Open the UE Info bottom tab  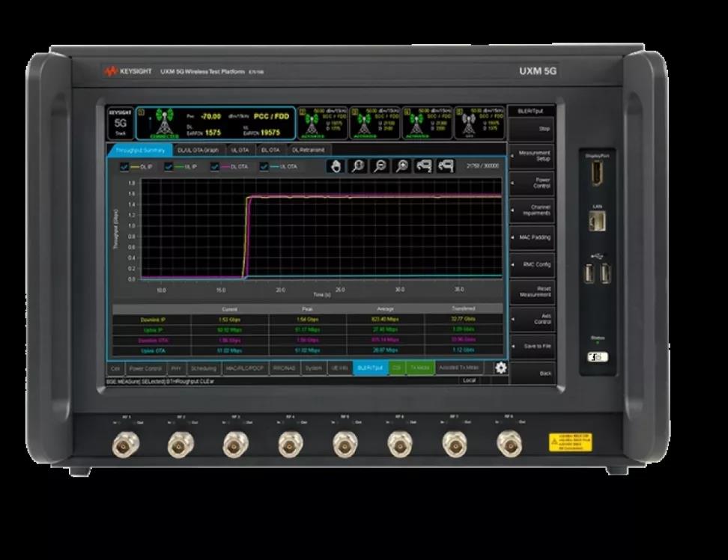340,368
